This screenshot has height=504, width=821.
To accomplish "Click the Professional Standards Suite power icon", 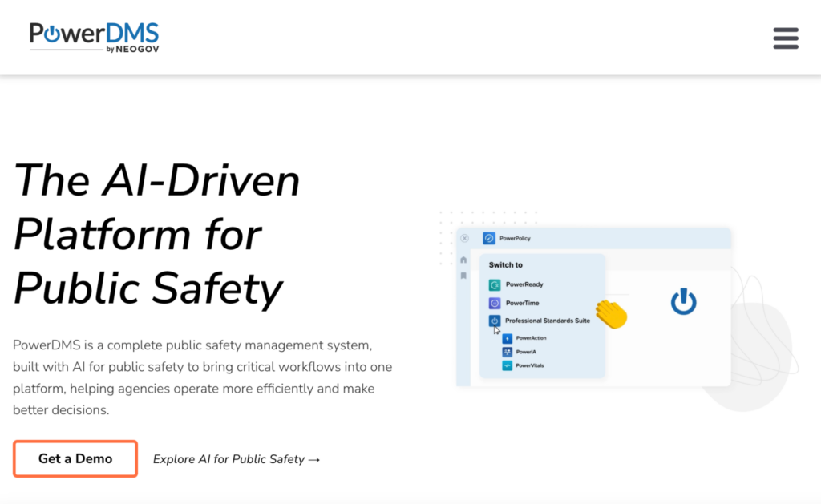I will coord(494,321).
